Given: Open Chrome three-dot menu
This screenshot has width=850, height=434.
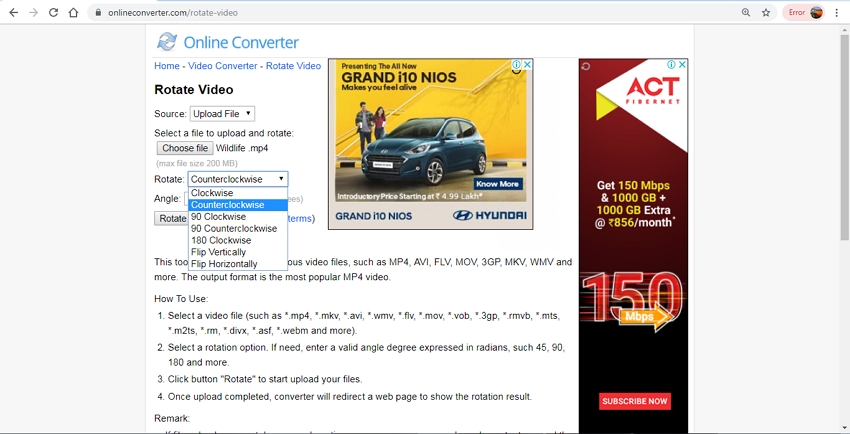Looking at the screenshot, I should pyautogui.click(x=837, y=13).
